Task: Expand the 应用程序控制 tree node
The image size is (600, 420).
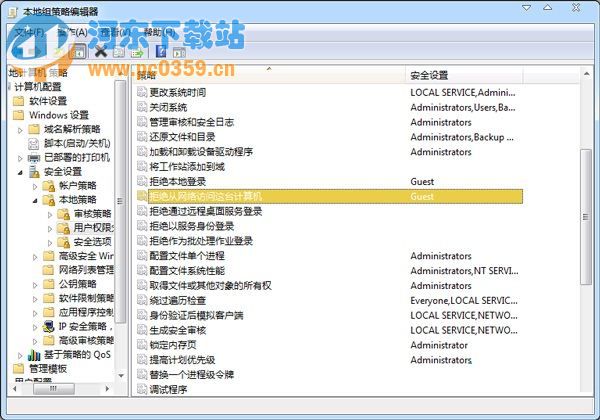Action: pos(35,313)
